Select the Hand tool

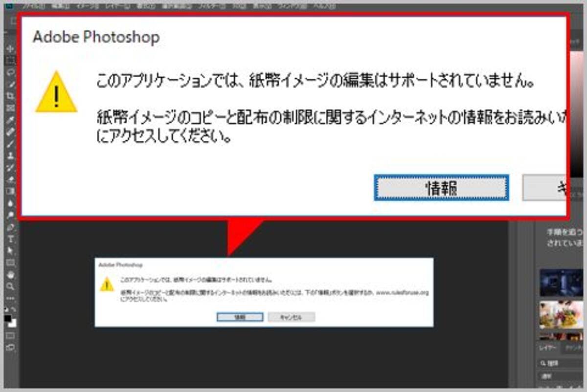click(10, 275)
